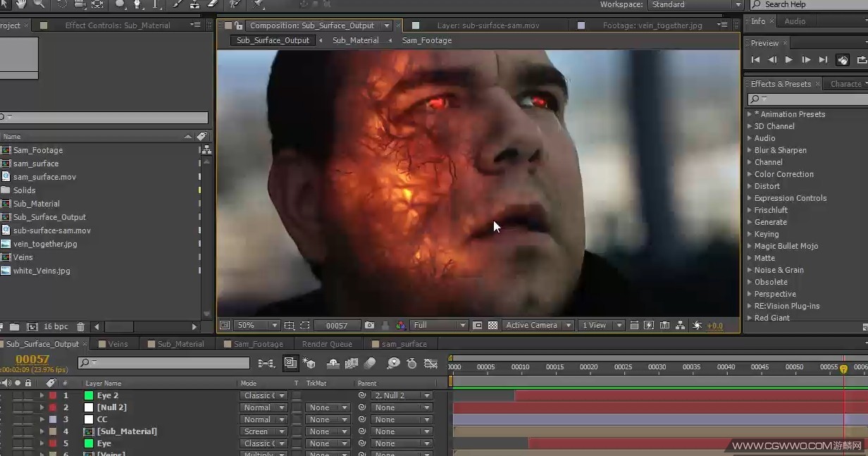Click the auto-keyframe stopwatch icon
Viewport: 868px width, 456px height.
click(412, 364)
